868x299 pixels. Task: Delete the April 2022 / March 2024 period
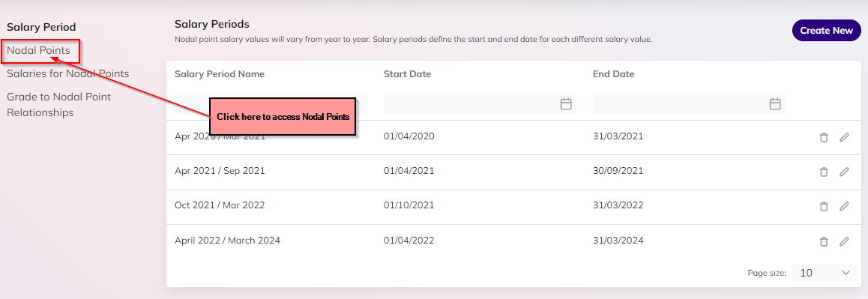pyautogui.click(x=824, y=241)
